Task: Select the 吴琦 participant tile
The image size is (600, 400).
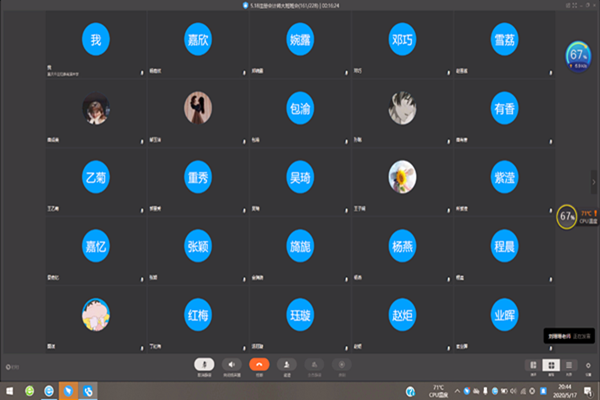Action: coord(300,176)
